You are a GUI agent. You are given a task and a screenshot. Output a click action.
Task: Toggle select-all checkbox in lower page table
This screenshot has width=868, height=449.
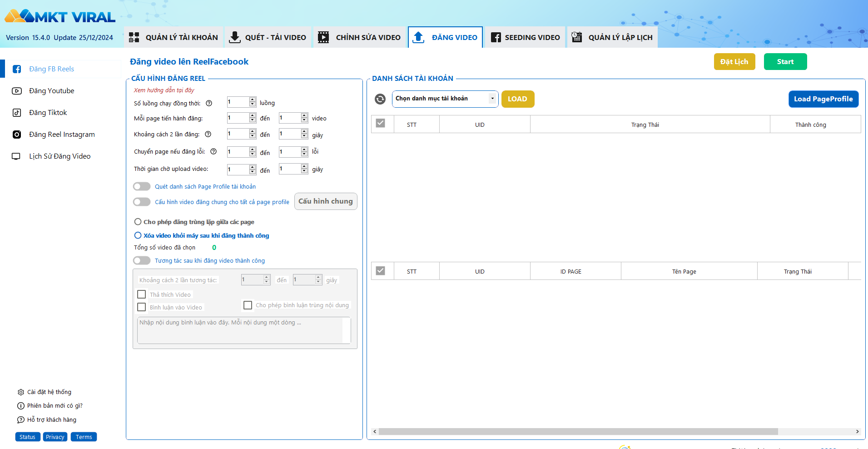(381, 270)
